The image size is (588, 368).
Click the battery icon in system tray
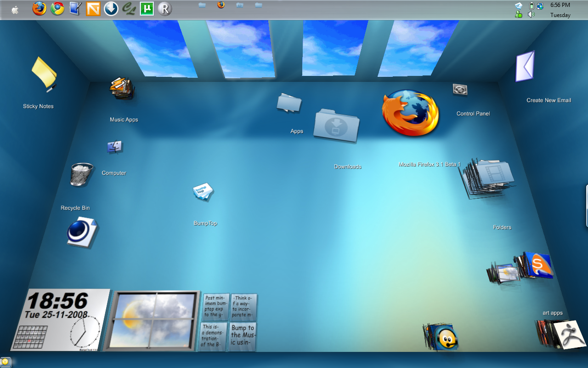[531, 6]
